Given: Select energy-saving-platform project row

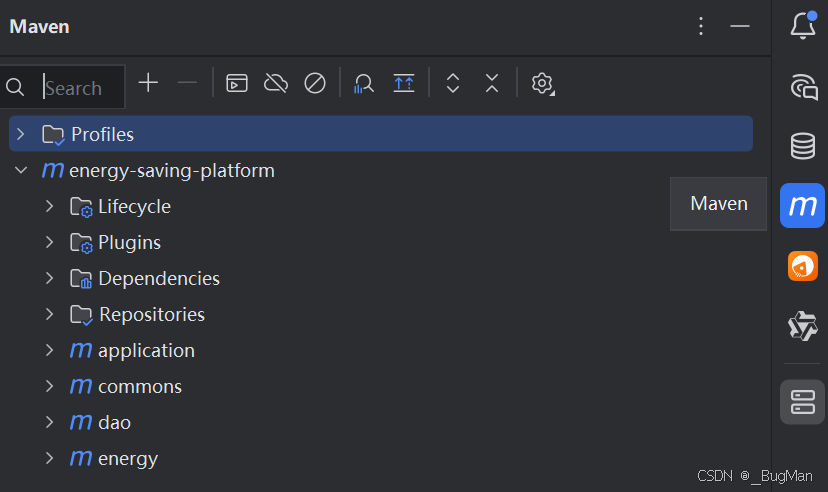Looking at the screenshot, I should point(172,171).
